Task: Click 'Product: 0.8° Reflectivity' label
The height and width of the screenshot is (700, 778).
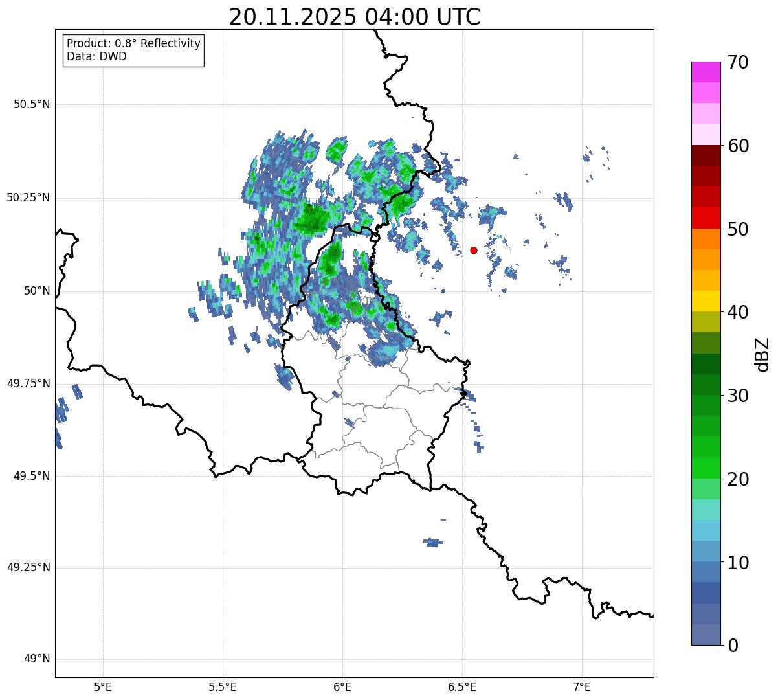Action: pos(134,43)
